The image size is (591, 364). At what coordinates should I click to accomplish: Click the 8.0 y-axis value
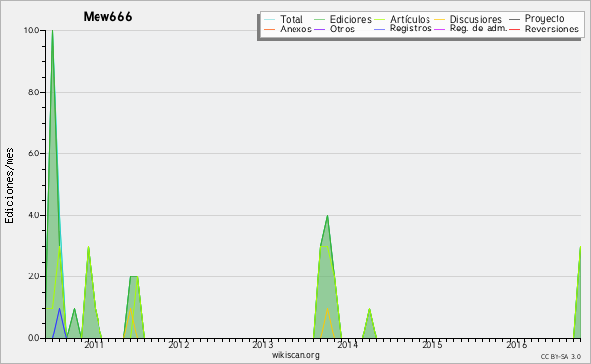pyautogui.click(x=33, y=92)
